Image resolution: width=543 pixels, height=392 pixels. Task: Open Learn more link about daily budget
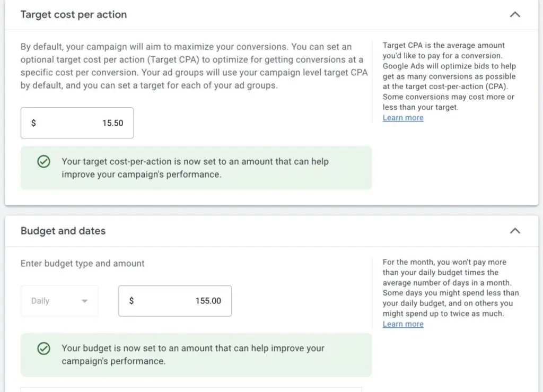tap(403, 324)
